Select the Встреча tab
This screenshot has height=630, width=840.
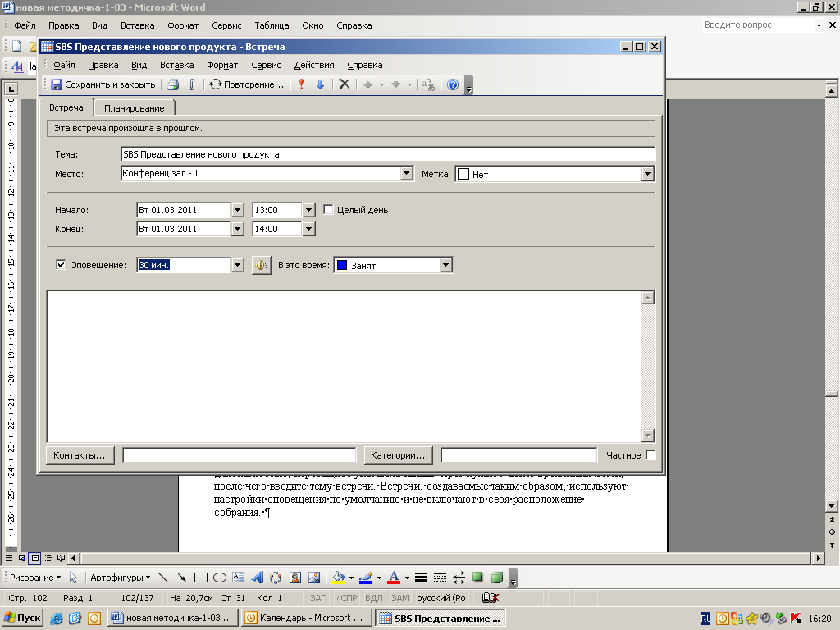point(66,107)
